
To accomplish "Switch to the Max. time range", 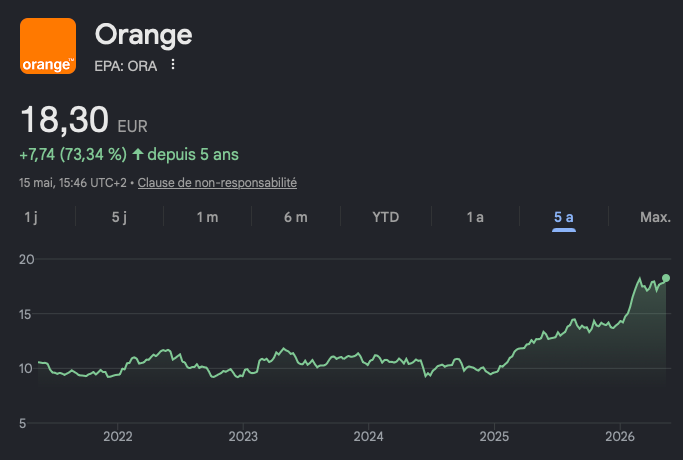I will tap(655, 216).
